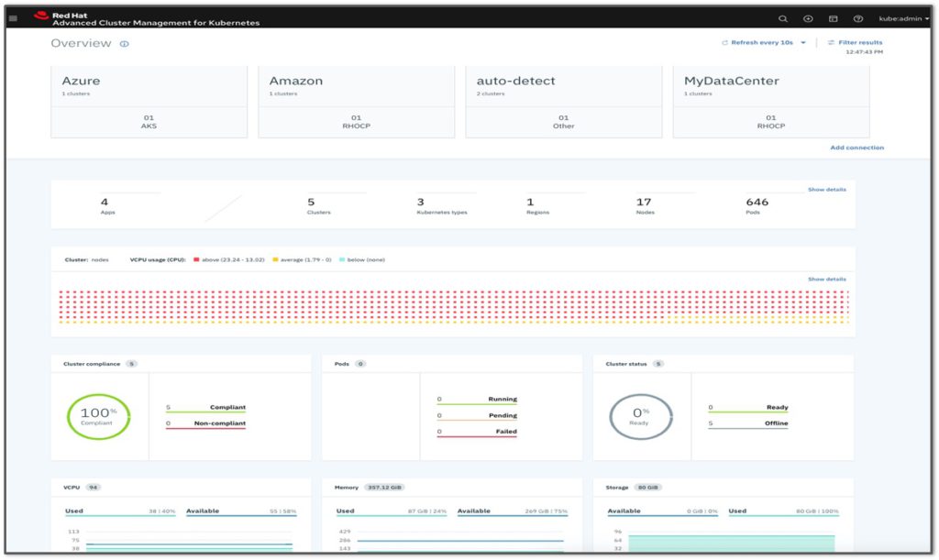Click 01 AKS under Azure

coord(149,122)
